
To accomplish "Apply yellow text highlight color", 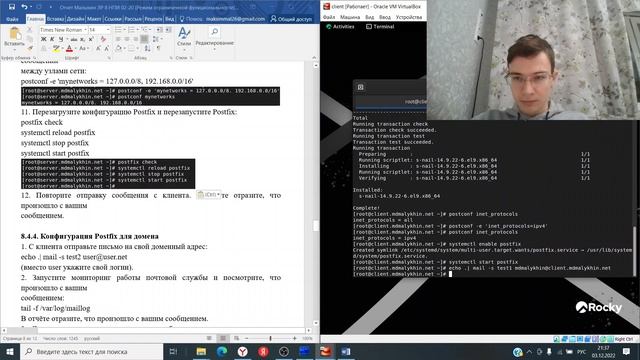I will [56, 49].
